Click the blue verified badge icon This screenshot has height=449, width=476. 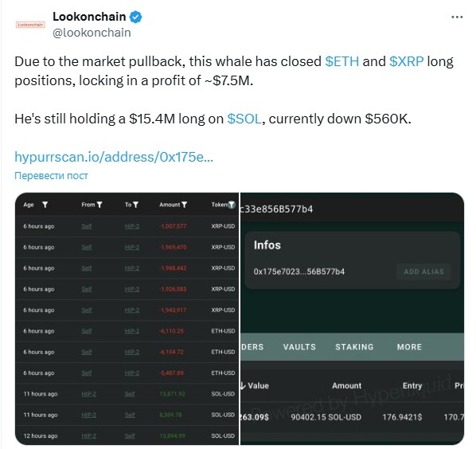[x=135, y=17]
